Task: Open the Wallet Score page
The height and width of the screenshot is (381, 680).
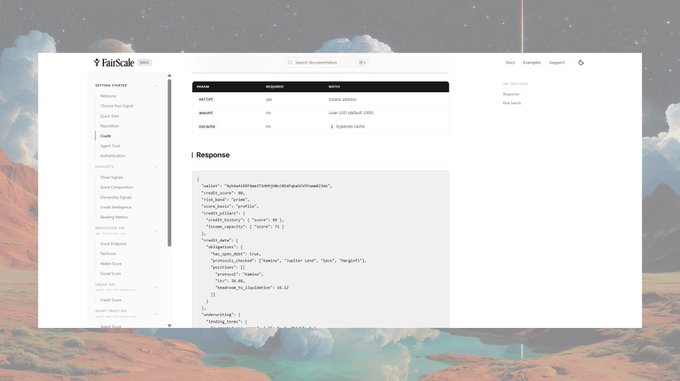Action: coord(111,264)
